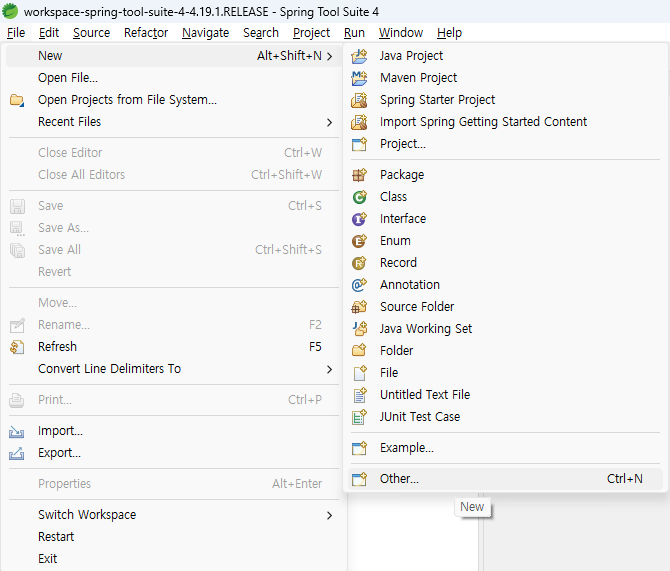
Task: Click the Untitled Text File icon
Action: coord(359,395)
